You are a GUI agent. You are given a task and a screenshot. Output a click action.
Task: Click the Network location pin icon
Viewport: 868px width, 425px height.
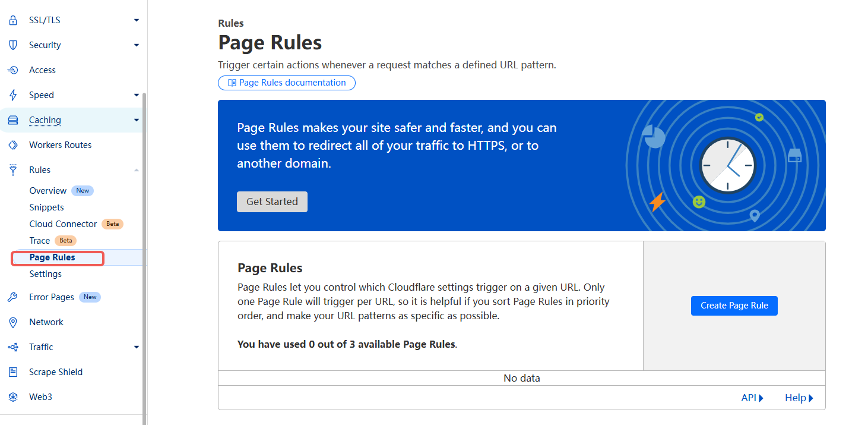coord(13,322)
